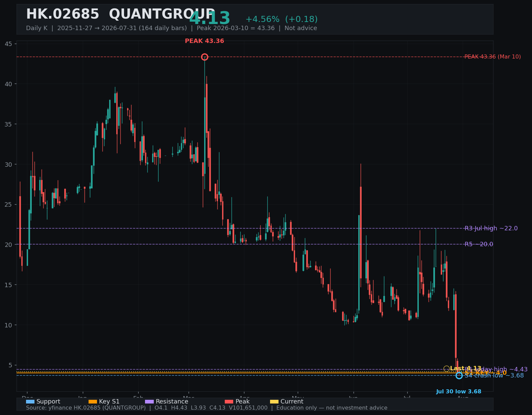Click the red Peak legend swatch
532x415 pixels.
[229, 401]
